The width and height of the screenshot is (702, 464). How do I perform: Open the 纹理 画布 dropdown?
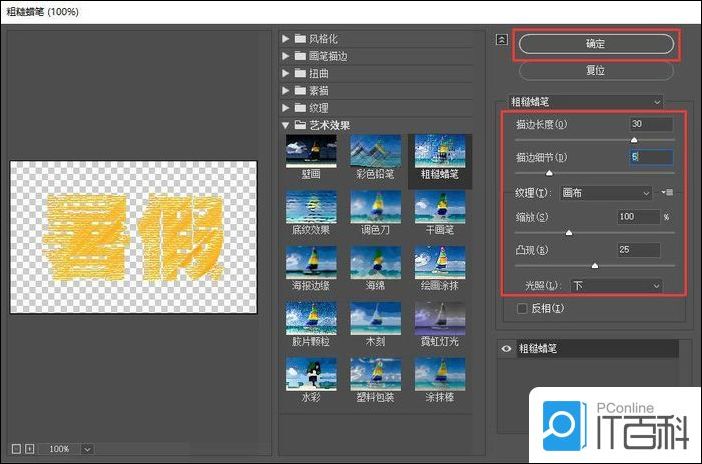pos(606,192)
